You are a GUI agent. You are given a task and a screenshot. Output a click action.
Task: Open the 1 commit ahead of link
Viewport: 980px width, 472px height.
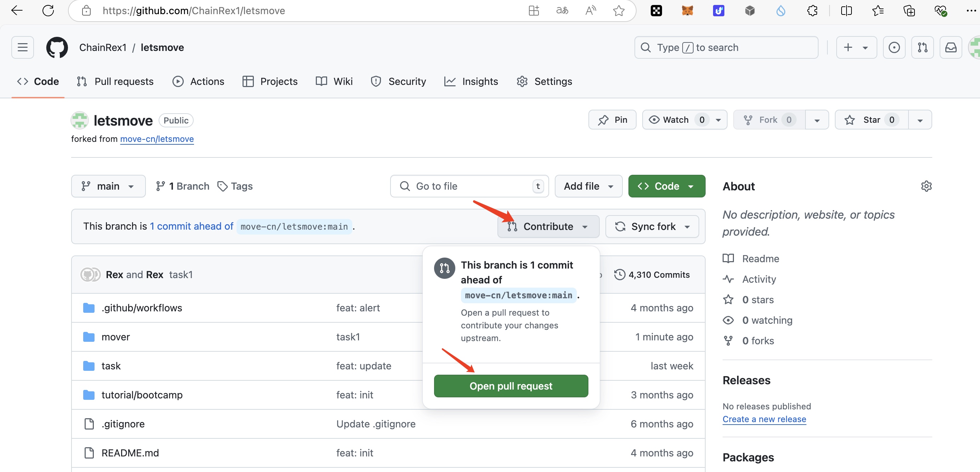[191, 226]
